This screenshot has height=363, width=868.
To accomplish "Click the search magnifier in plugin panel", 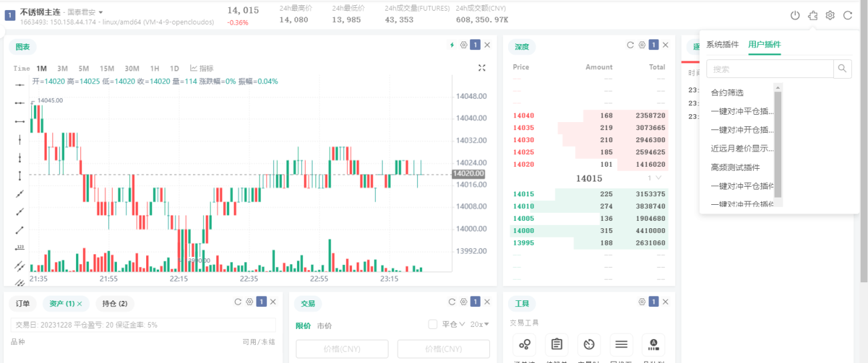I will point(843,68).
